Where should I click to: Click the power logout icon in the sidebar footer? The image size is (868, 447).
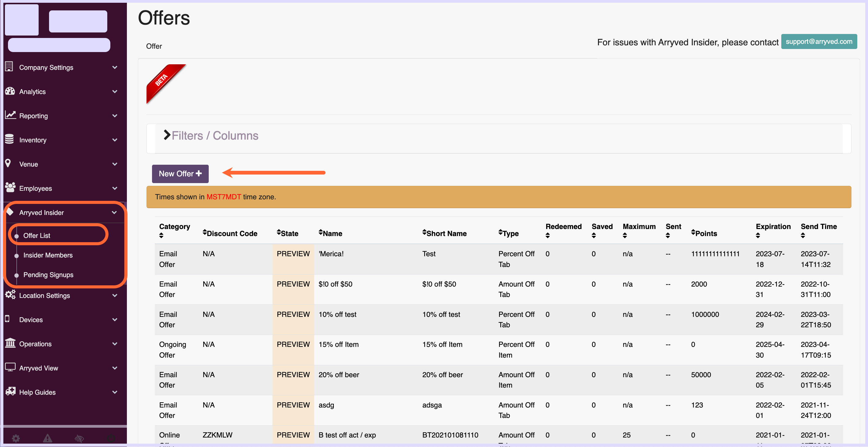111,438
